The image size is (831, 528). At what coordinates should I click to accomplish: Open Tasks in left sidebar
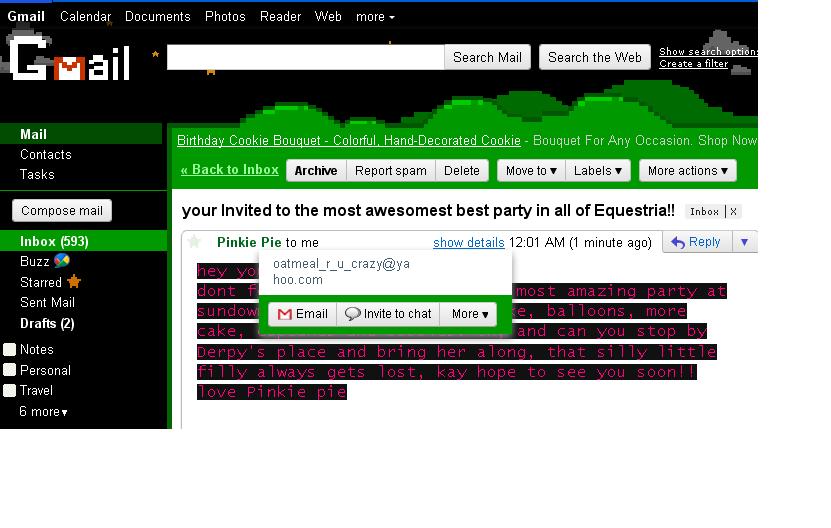point(37,174)
